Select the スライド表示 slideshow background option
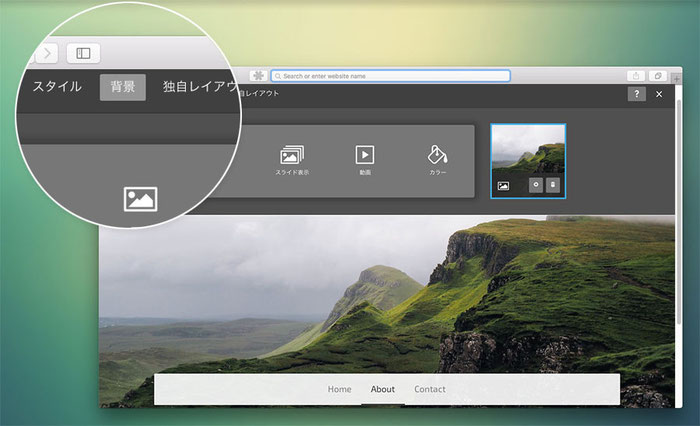Screen dimensions: 700x426 292,159
